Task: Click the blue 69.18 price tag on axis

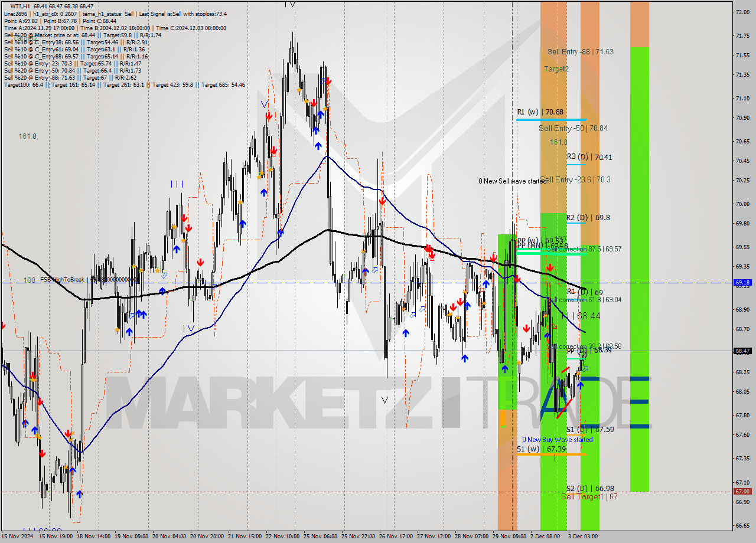Action: (742, 283)
